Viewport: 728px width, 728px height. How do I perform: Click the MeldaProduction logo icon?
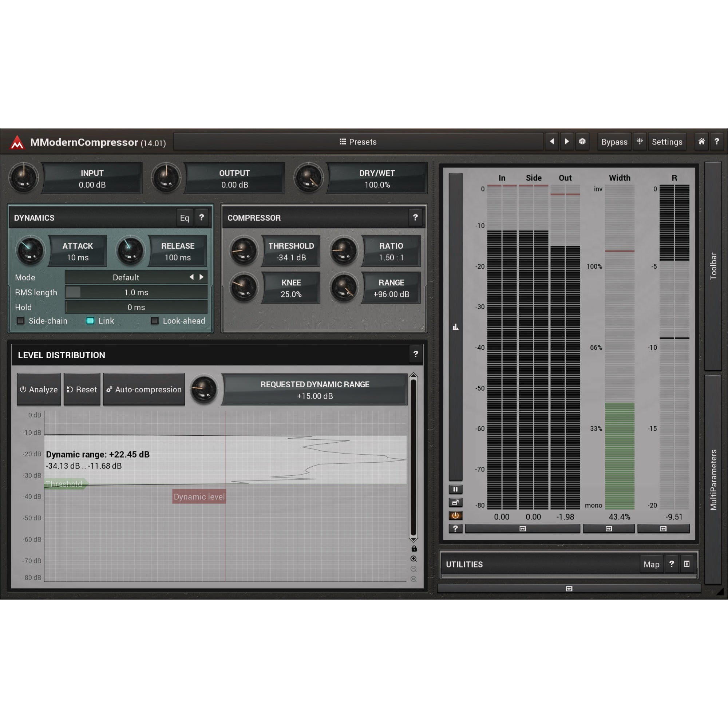[17, 142]
